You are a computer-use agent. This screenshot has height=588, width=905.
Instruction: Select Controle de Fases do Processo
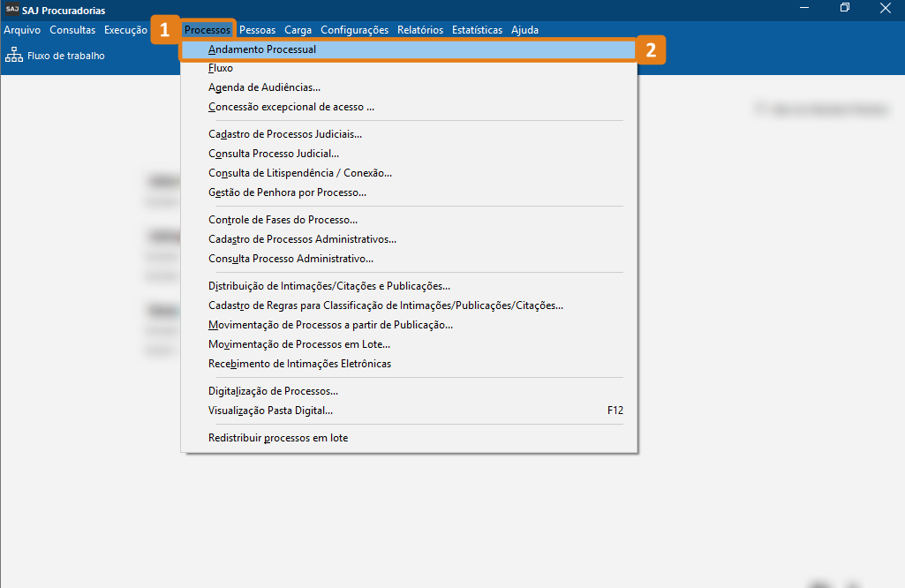(283, 220)
